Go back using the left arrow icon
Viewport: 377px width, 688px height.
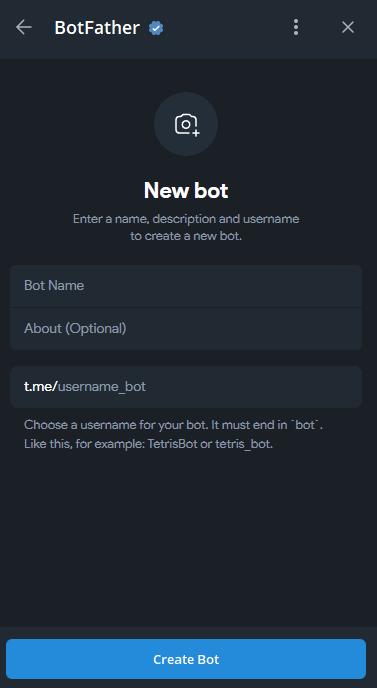24,27
